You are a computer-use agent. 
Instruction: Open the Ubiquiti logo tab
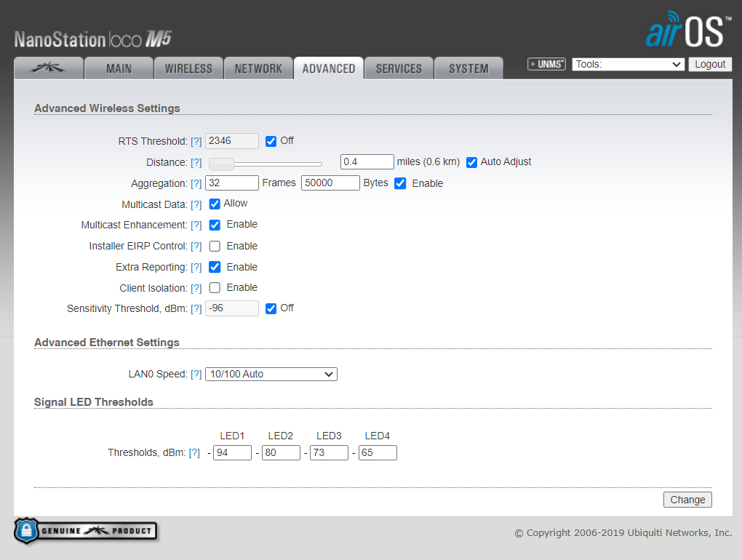49,68
